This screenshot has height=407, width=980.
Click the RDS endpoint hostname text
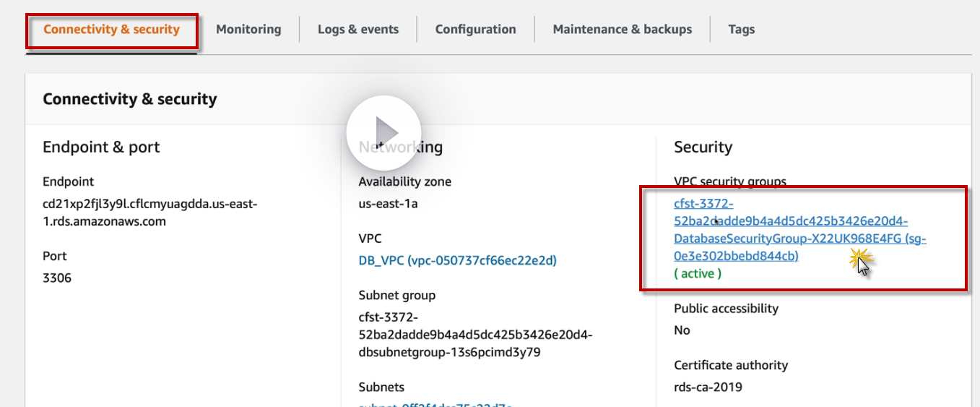pyautogui.click(x=149, y=213)
